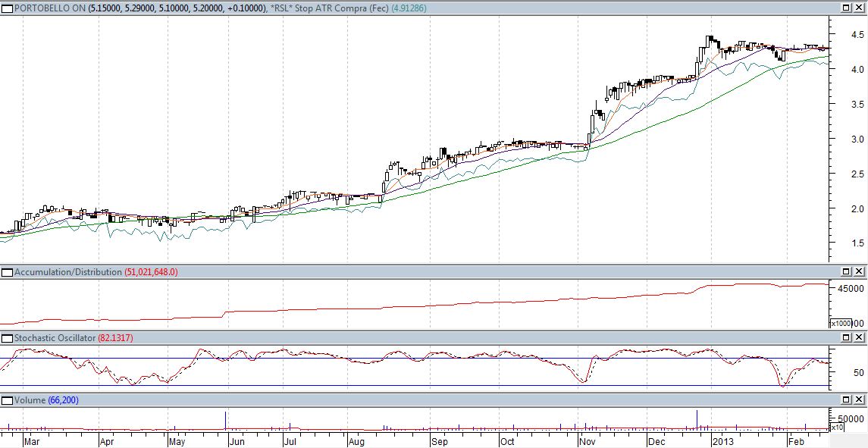The image size is (868, 448).
Task: Close the PORTOBELLO ON price panel
Action: click(860, 8)
